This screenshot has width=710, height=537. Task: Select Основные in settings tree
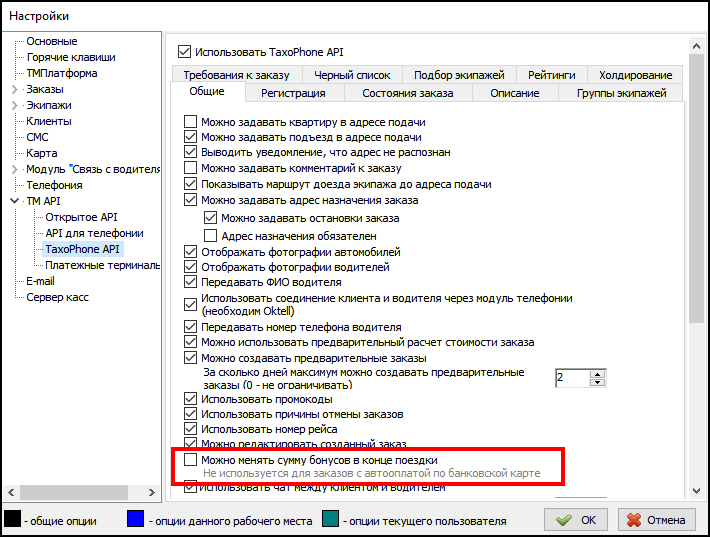pyautogui.click(x=52, y=41)
